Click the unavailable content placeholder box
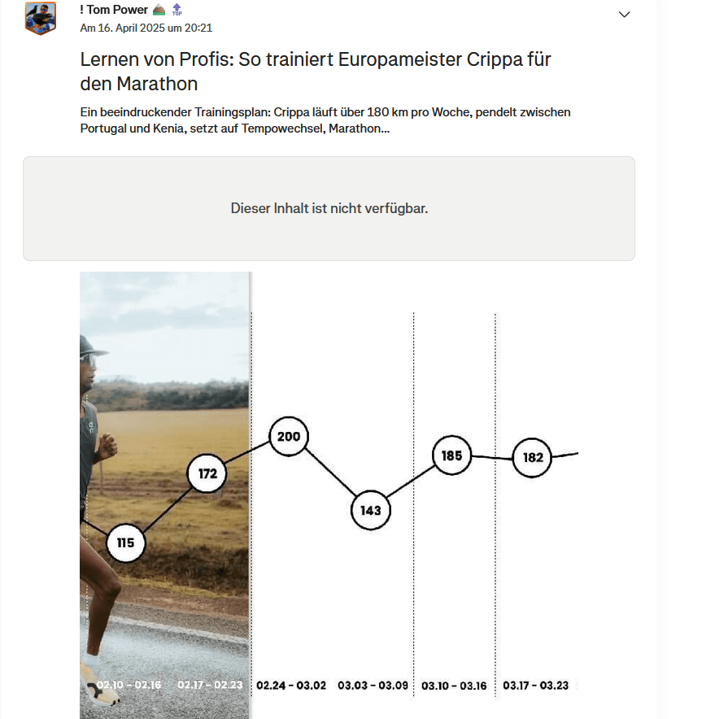The width and height of the screenshot is (728, 719). pyautogui.click(x=328, y=209)
